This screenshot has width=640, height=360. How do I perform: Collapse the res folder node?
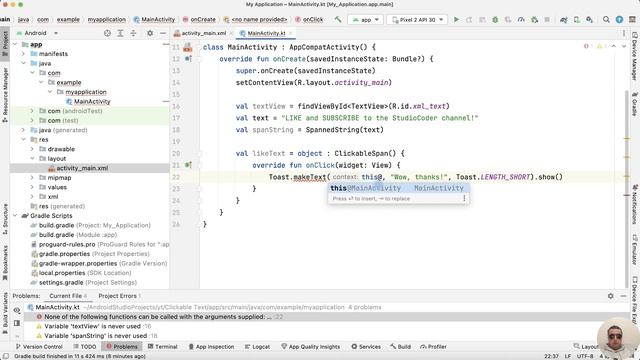click(24, 139)
